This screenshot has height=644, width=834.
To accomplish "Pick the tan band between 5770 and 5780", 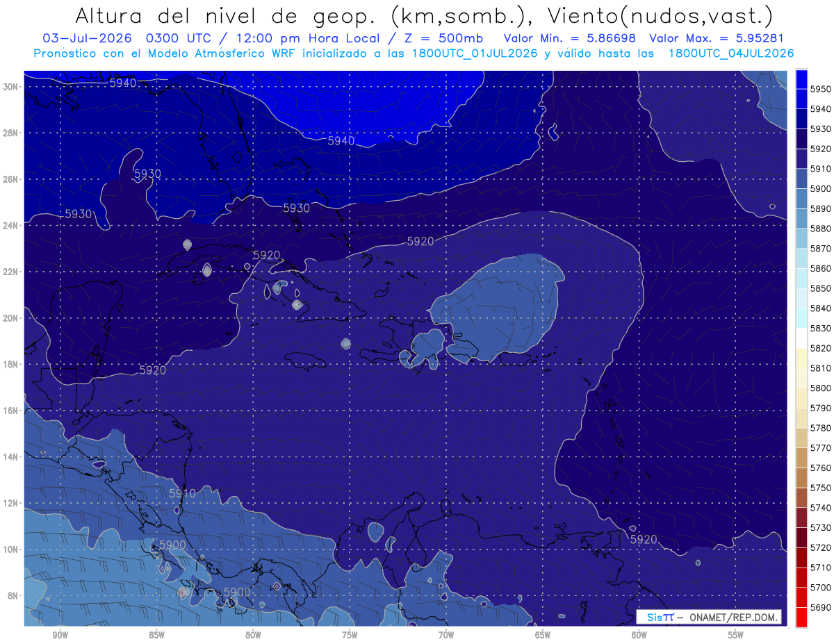I will click(801, 438).
